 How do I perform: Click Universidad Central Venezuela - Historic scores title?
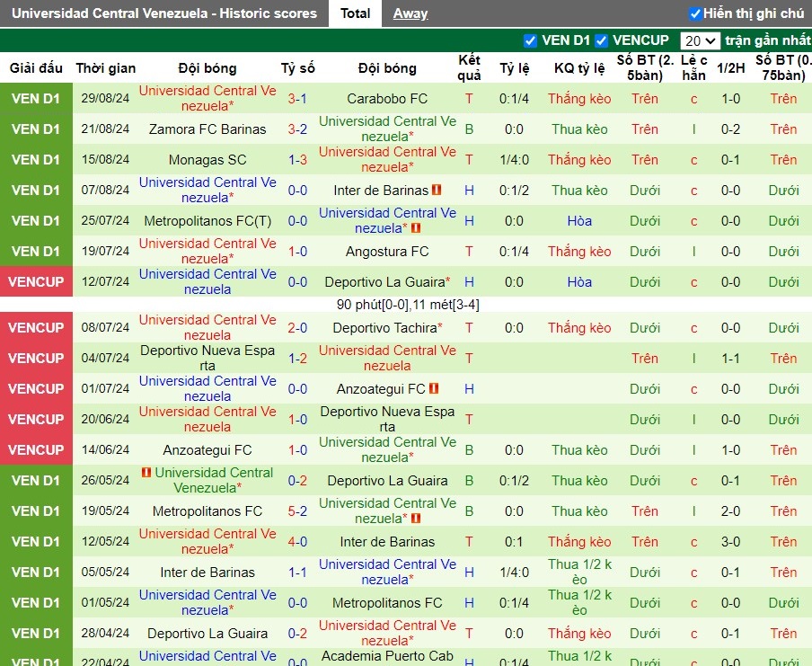coord(164,13)
